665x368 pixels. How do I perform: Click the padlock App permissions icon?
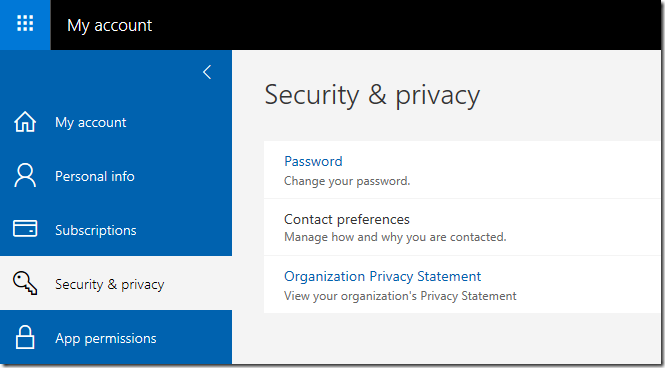tap(25, 337)
